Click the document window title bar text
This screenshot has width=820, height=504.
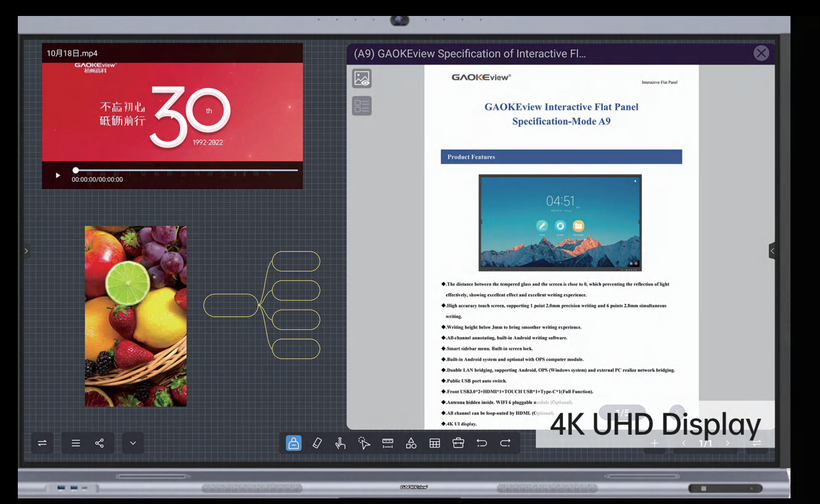470,53
